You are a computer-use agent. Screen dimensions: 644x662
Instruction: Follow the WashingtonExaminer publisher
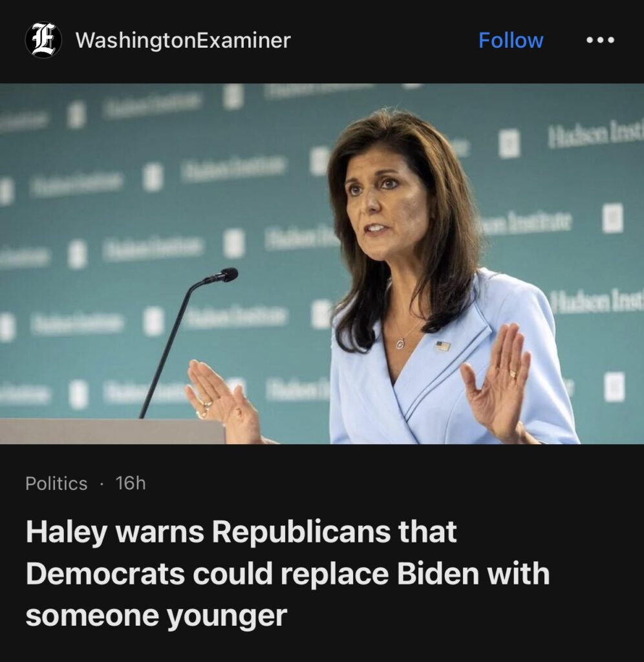511,41
